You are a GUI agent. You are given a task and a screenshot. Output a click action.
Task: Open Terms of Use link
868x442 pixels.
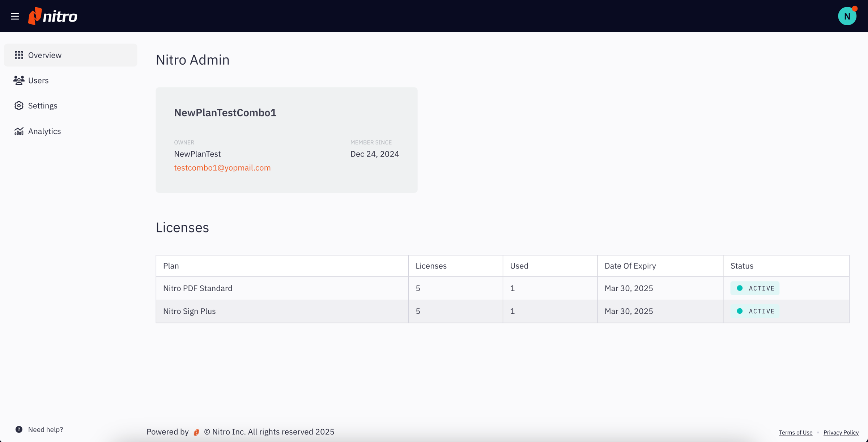tap(795, 433)
